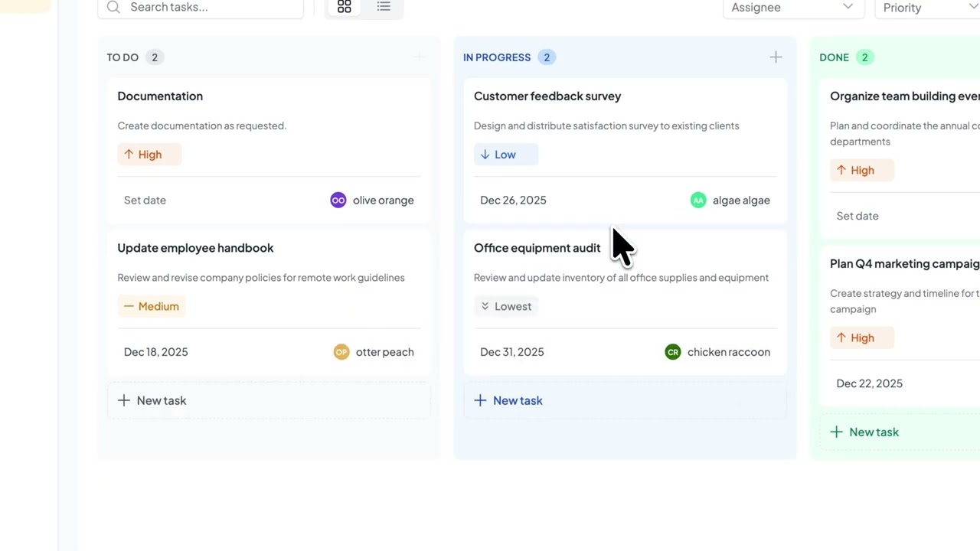Open Low priority tag on Customer feedback survey
Image resolution: width=980 pixels, height=551 pixels.
[506, 155]
